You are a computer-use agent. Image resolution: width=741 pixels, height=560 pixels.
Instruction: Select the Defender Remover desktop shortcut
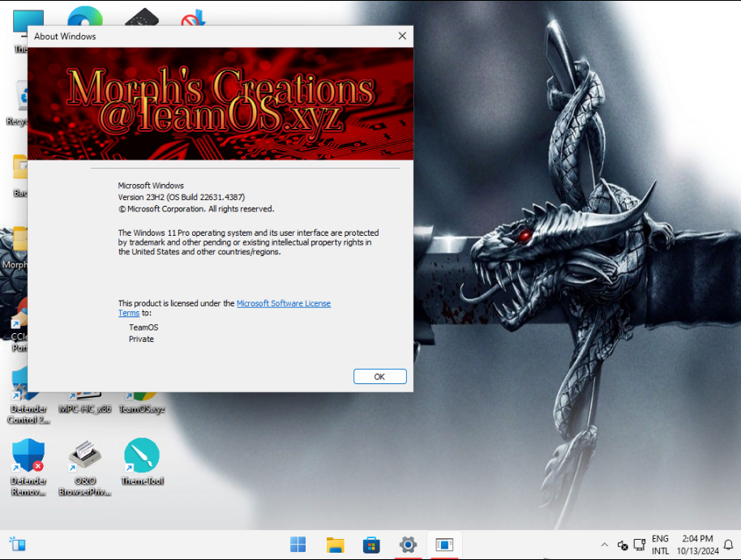28,467
